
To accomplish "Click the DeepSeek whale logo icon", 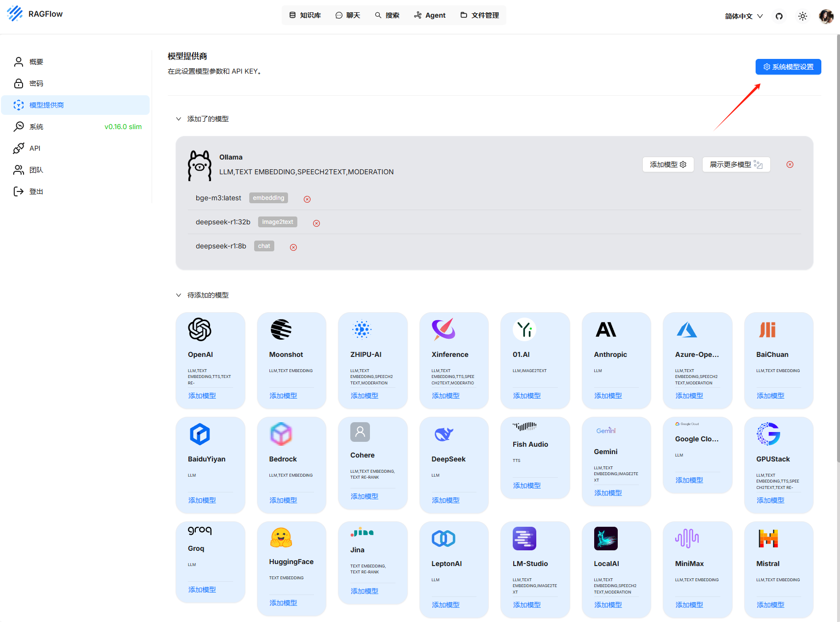I will [x=444, y=434].
